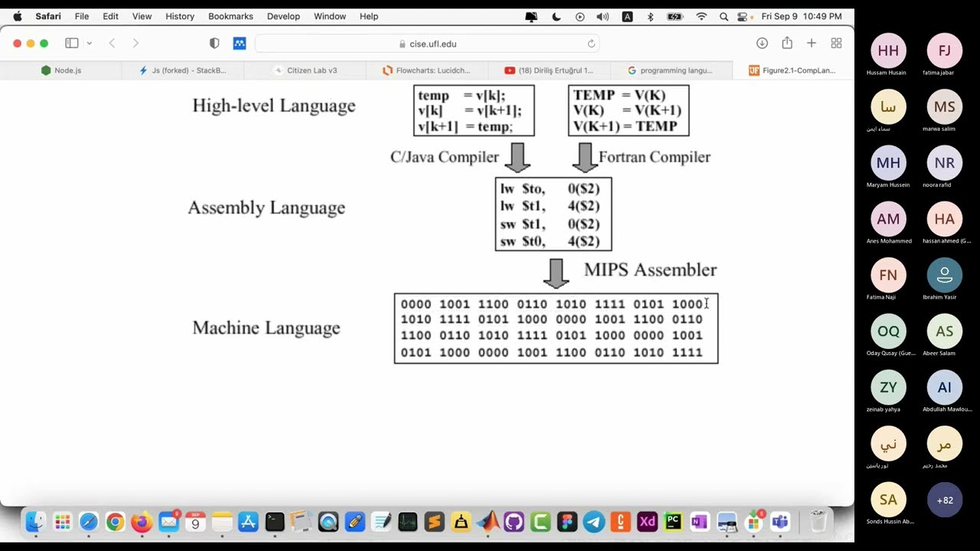Launch Firefox from the Dock
Viewport: 980px width, 551px height.
142,522
